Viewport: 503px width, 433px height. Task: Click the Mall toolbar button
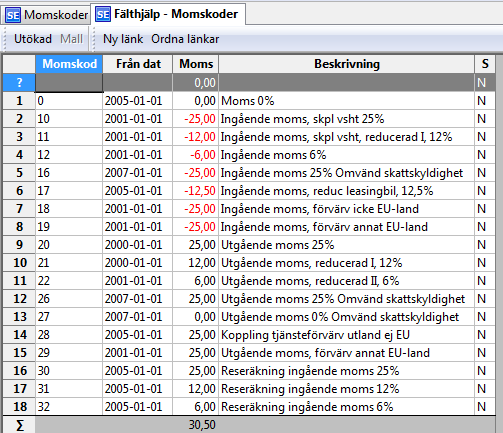click(71, 39)
